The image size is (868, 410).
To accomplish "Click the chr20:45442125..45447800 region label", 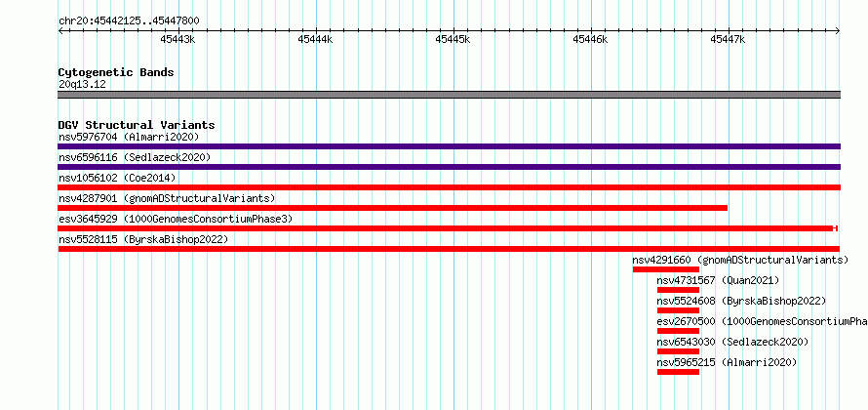I will (129, 21).
